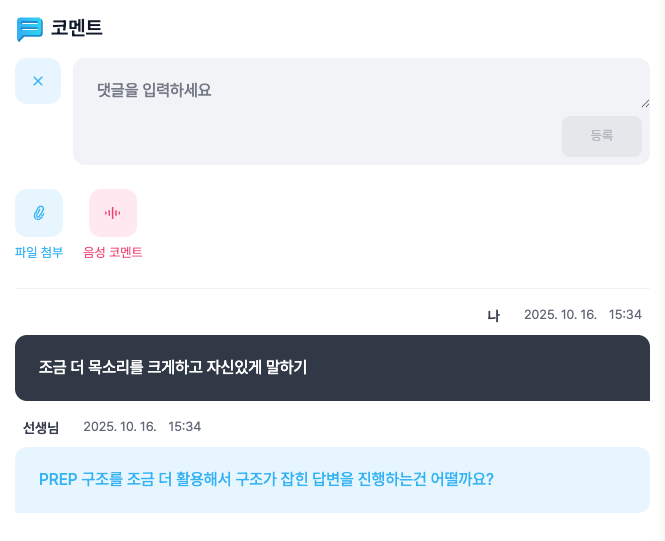Click the 나 author name
The image size is (665, 541).
[x=493, y=316]
